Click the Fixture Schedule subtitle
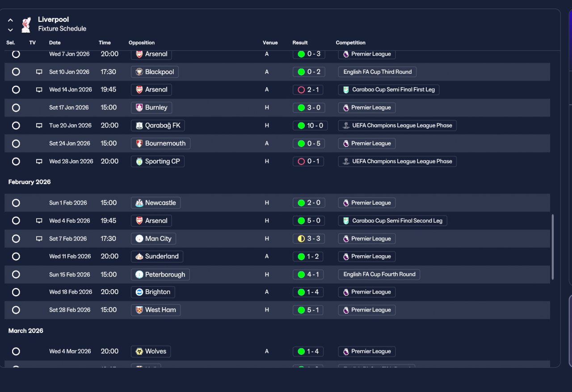Viewport: 572px width, 392px height. [x=62, y=29]
